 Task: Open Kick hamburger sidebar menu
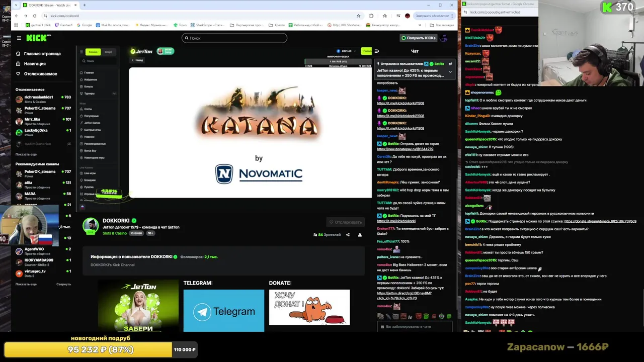coord(19,38)
